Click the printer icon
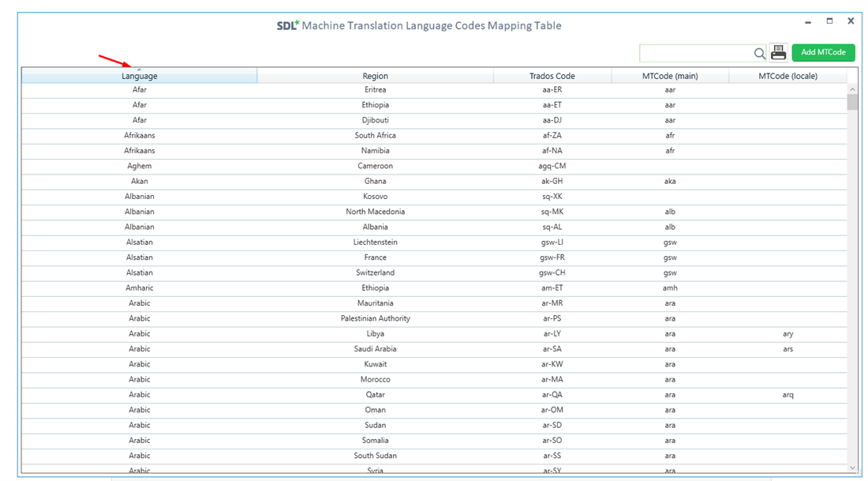The height and width of the screenshot is (481, 868). pyautogui.click(x=778, y=53)
